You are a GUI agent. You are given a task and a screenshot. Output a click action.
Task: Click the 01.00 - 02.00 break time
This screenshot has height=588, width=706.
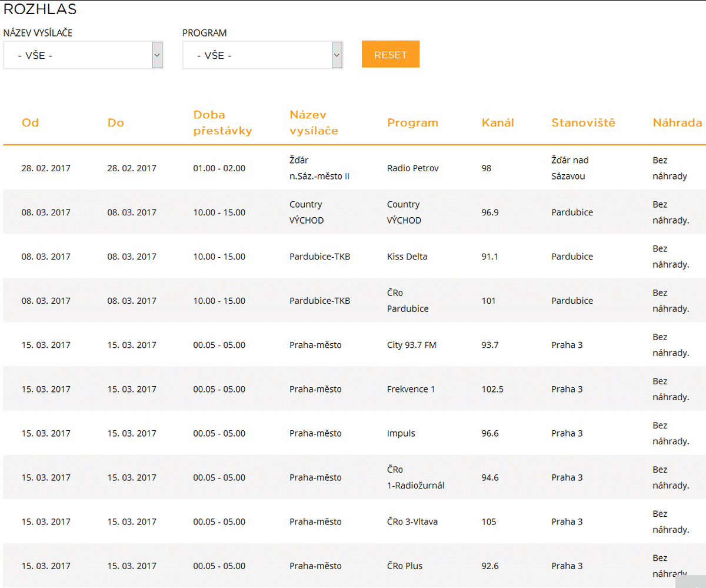(219, 168)
